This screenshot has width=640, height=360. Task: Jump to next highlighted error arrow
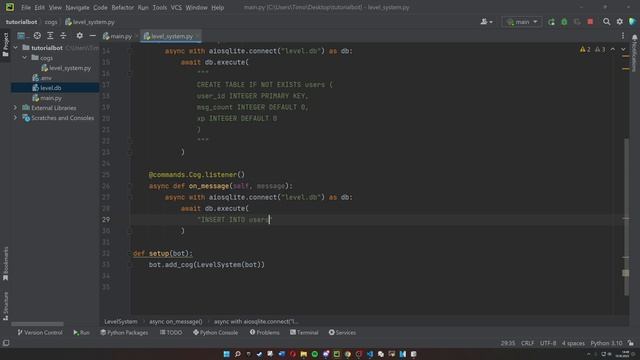(x=623, y=49)
